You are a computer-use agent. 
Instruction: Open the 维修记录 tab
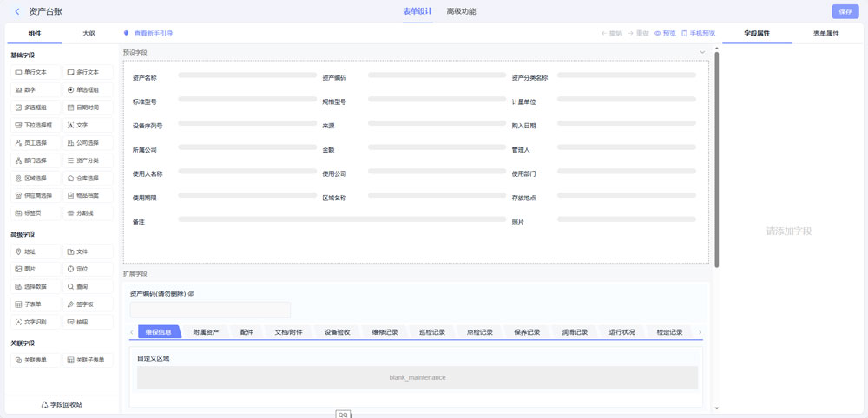[385, 332]
